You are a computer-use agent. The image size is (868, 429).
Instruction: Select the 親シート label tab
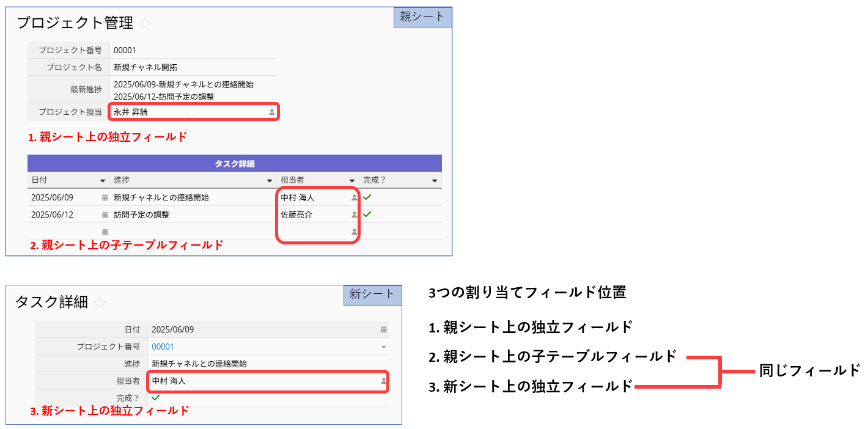click(422, 16)
